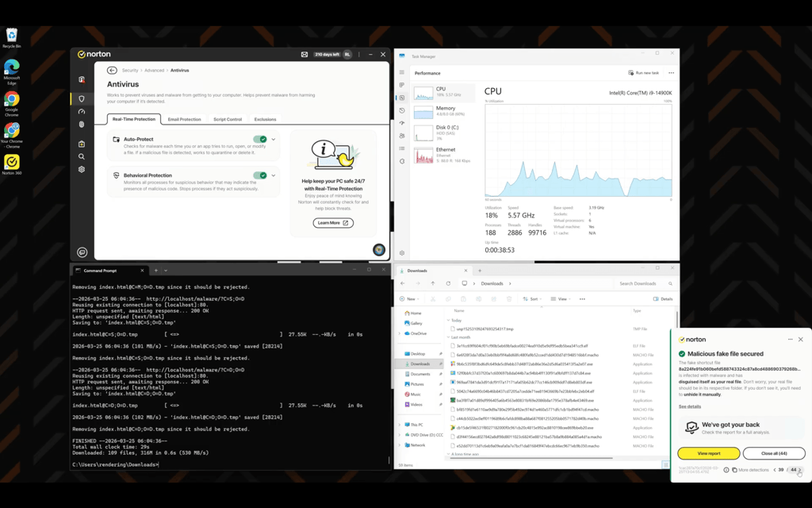The height and width of the screenshot is (508, 812).
Task: Open Norton home dashboard sidebar icon
Action: tap(82, 79)
